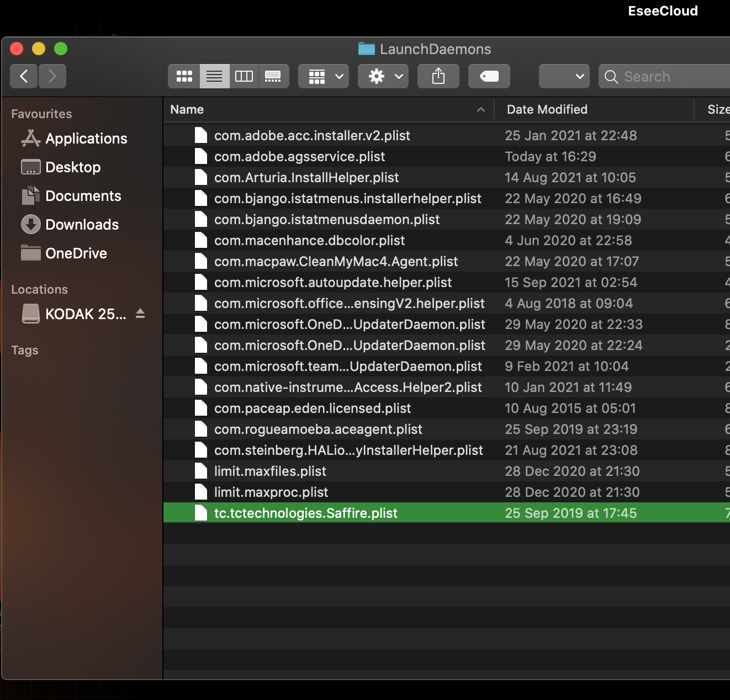Select com.microsoft.autoupdate.helper.plist
The height and width of the screenshot is (700, 730).
tap(446, 282)
